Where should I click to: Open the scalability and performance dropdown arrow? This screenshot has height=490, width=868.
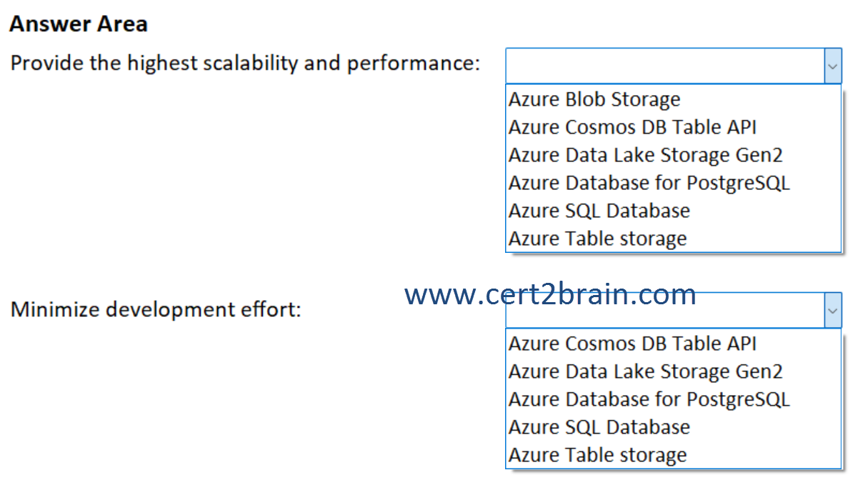point(832,66)
